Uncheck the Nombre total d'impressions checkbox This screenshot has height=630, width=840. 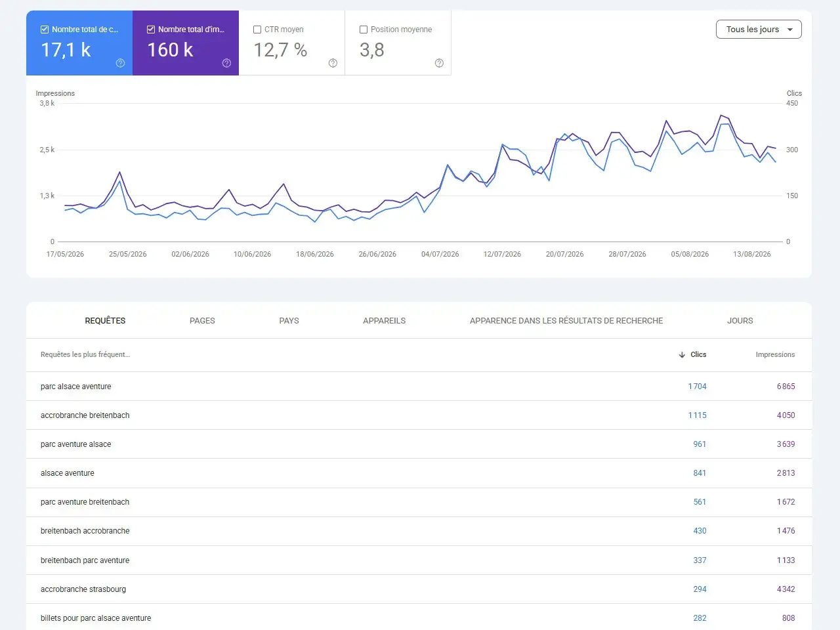point(151,30)
